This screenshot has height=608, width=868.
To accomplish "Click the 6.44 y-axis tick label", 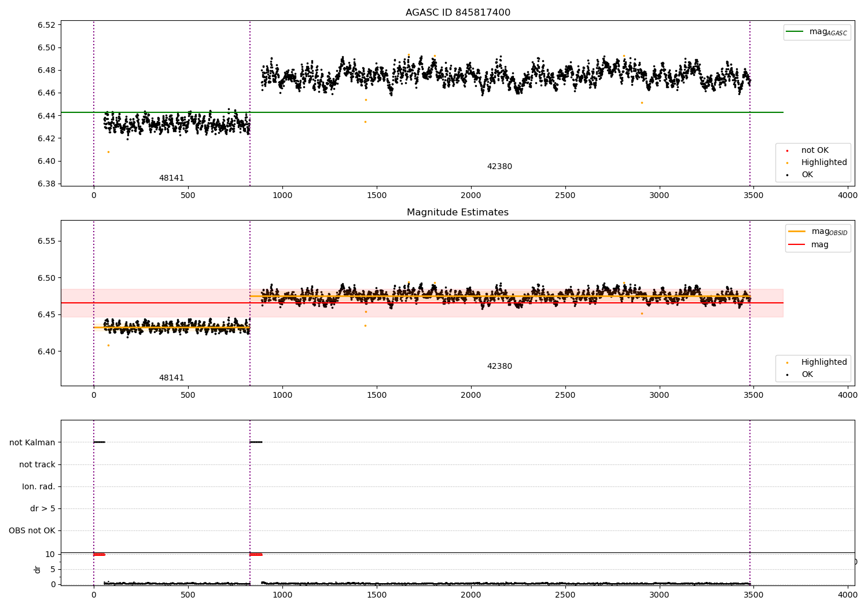I will 46,116.
